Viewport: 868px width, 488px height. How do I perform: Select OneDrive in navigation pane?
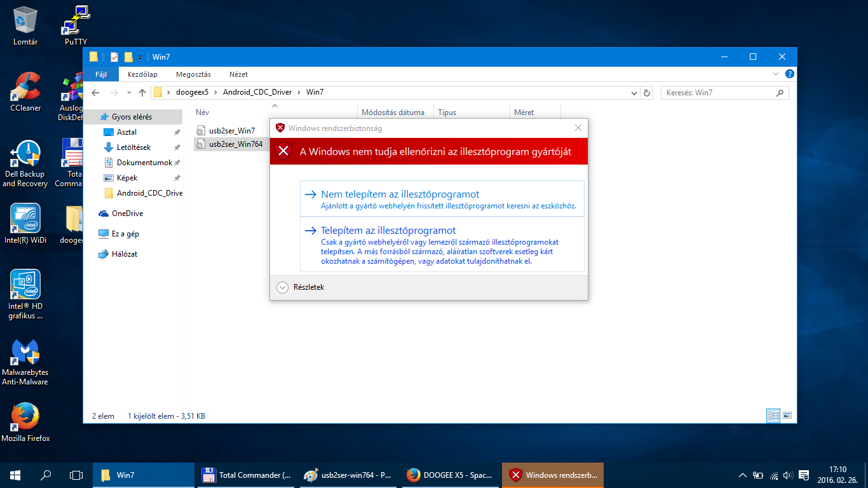(x=127, y=213)
